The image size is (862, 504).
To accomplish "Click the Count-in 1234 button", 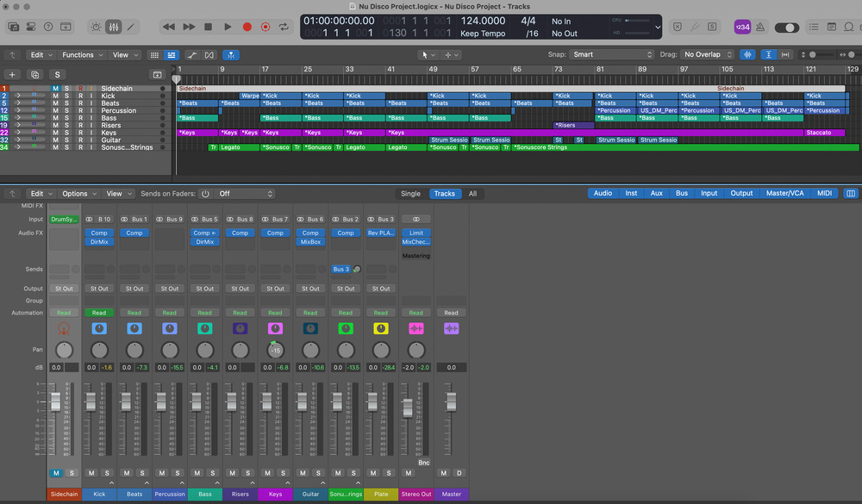I will click(x=741, y=27).
